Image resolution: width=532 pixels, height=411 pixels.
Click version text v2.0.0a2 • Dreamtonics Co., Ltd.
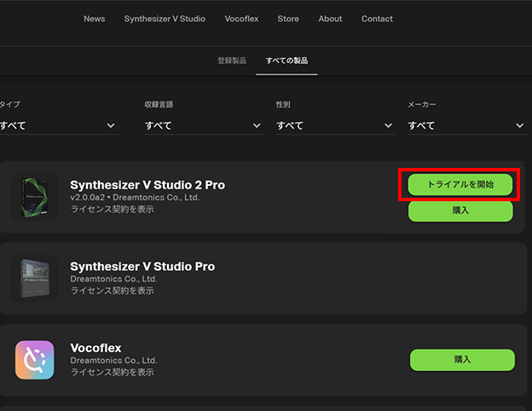135,198
